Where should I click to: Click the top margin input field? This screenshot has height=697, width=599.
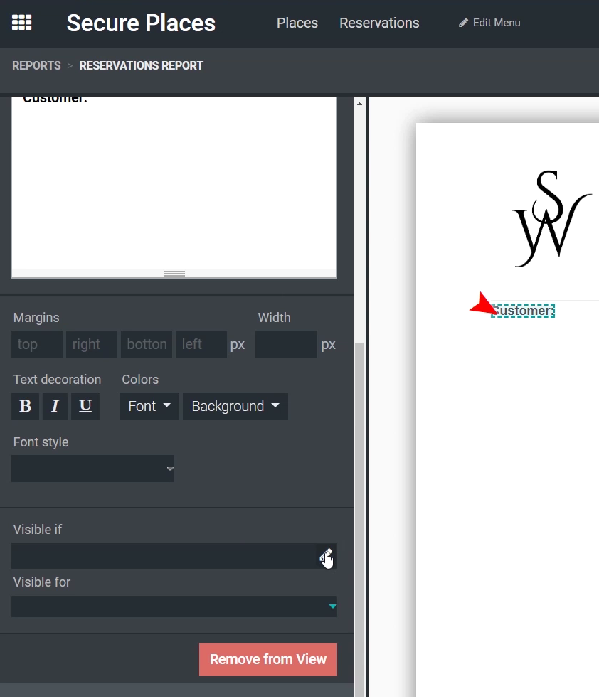pyautogui.click(x=37, y=344)
